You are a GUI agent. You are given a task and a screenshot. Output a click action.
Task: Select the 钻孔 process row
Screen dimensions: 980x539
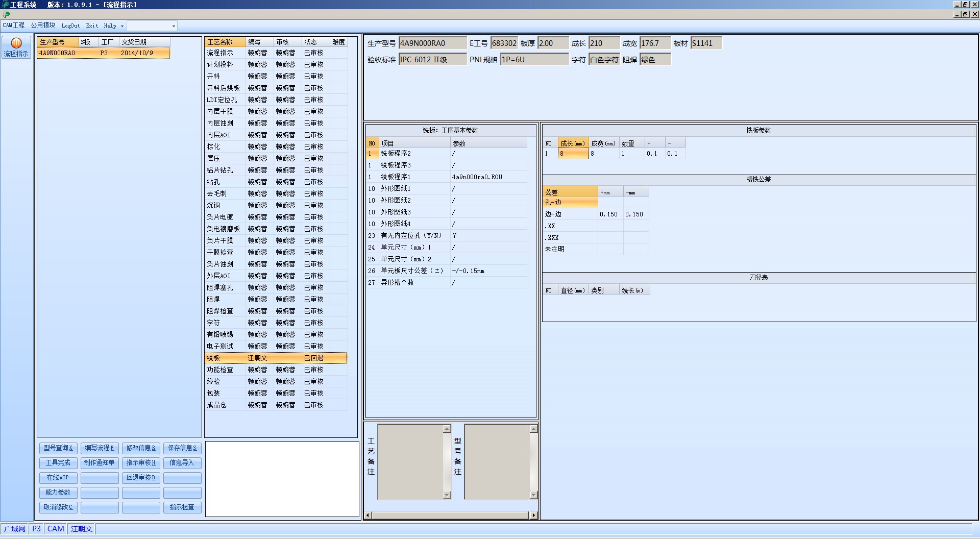[276, 182]
